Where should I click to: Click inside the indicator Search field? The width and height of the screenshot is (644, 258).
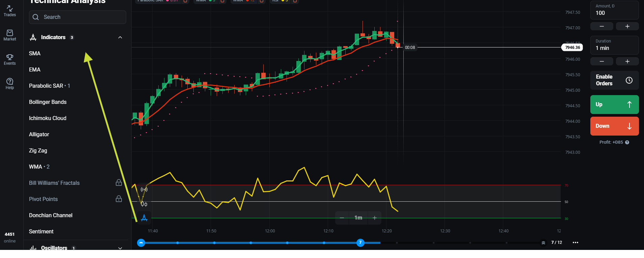point(78,17)
